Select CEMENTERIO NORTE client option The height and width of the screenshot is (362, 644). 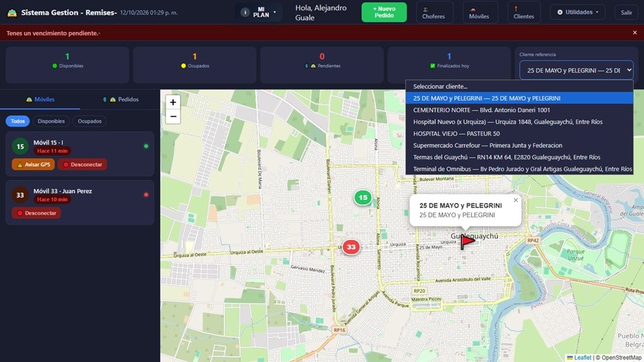click(x=519, y=110)
